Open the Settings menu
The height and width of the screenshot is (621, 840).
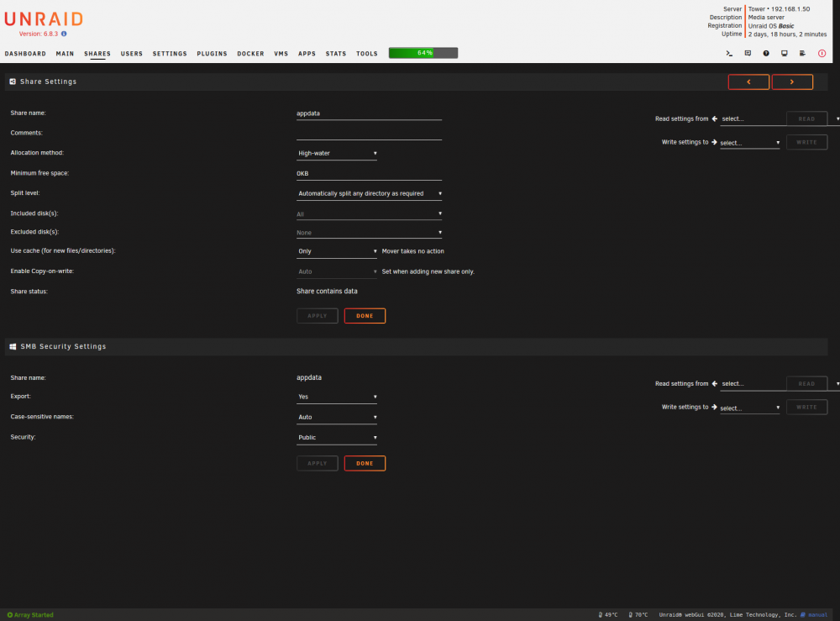coord(170,54)
